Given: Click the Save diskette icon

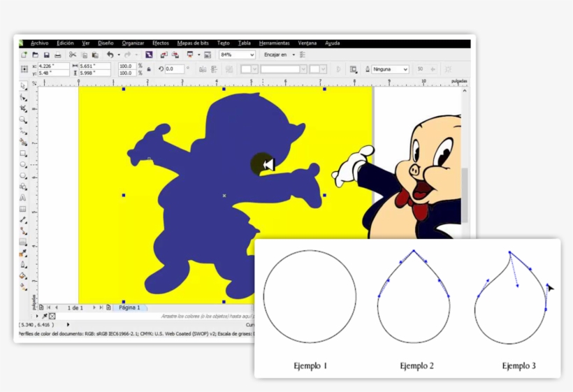Looking at the screenshot, I should [x=46, y=55].
